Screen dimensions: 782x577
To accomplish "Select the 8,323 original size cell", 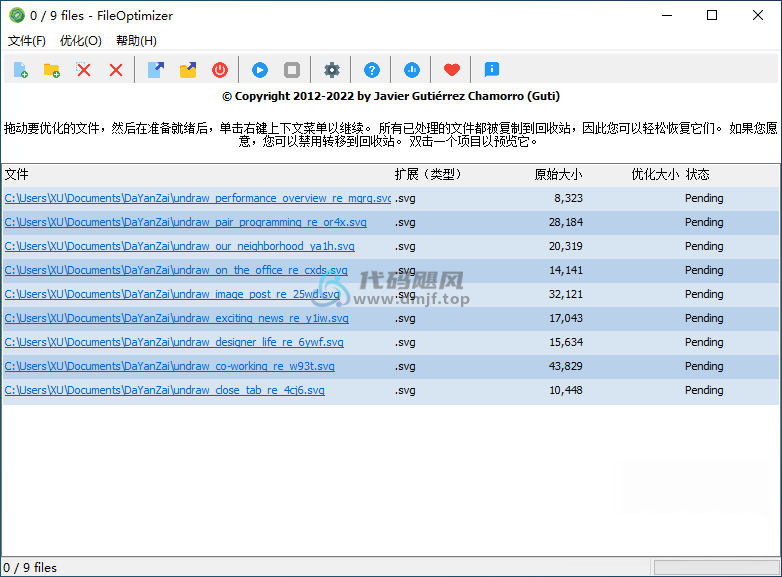I will click(568, 198).
